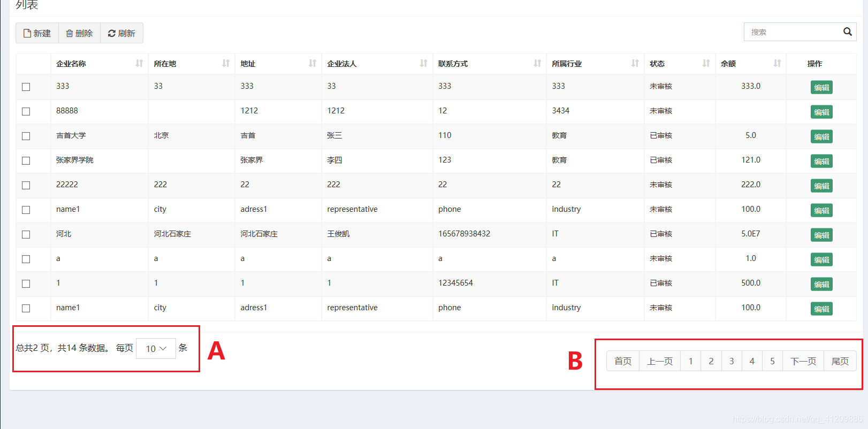Go to 上一页 previous page

click(x=660, y=361)
